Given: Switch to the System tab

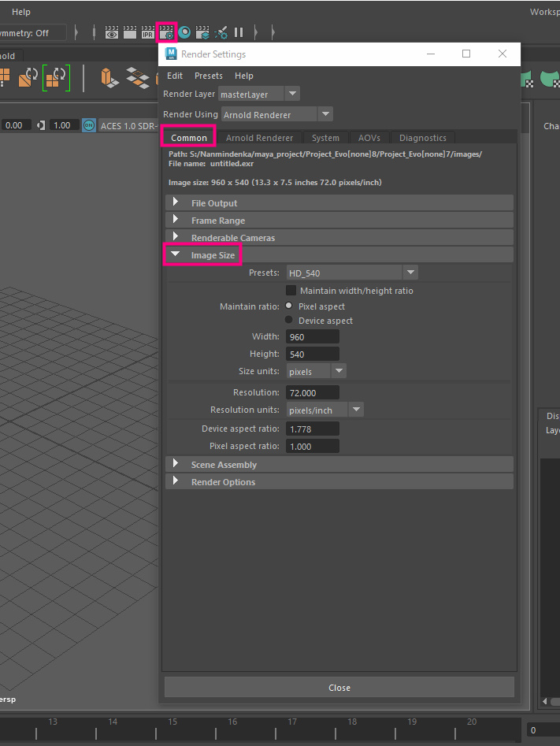Looking at the screenshot, I should point(325,138).
